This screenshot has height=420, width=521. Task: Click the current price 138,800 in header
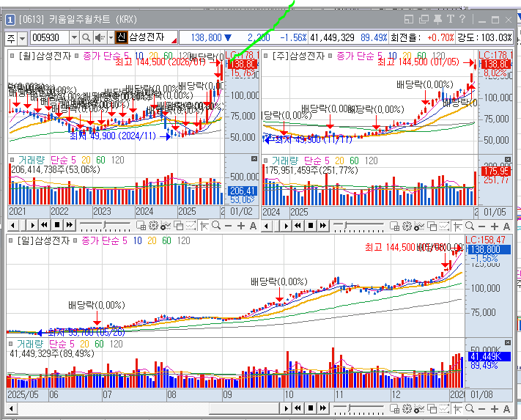pos(207,37)
